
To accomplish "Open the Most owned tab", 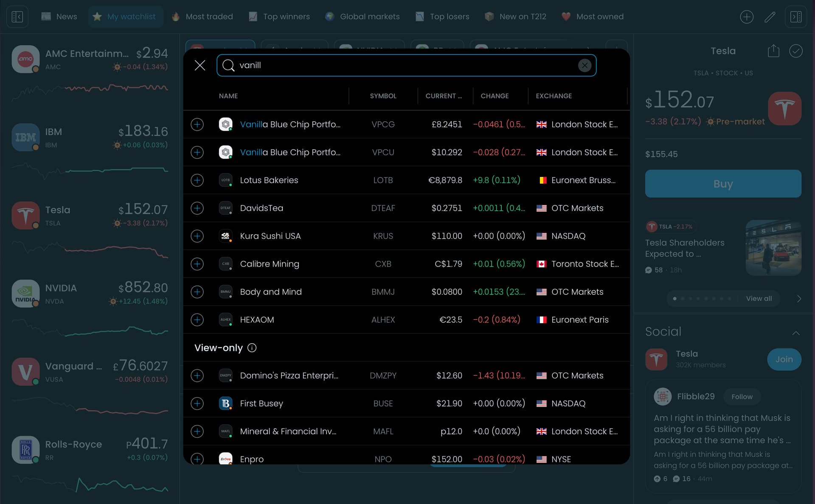I will pyautogui.click(x=593, y=17).
